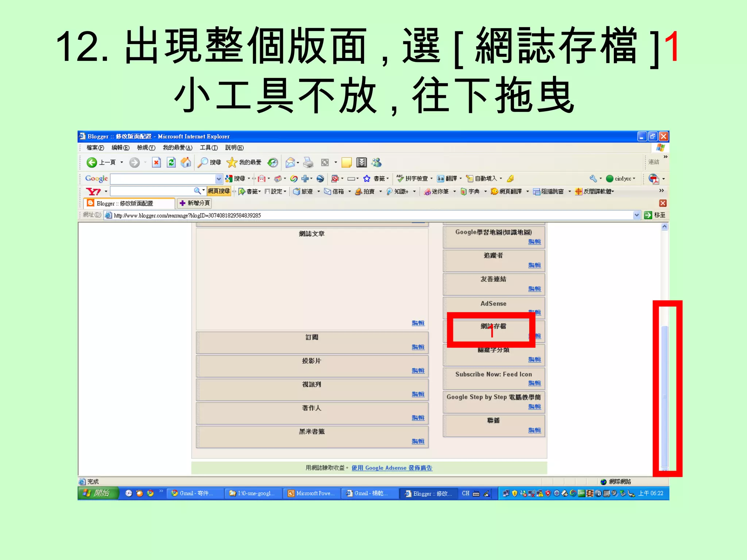Expand Back button history dropdown arrow

pos(122,163)
